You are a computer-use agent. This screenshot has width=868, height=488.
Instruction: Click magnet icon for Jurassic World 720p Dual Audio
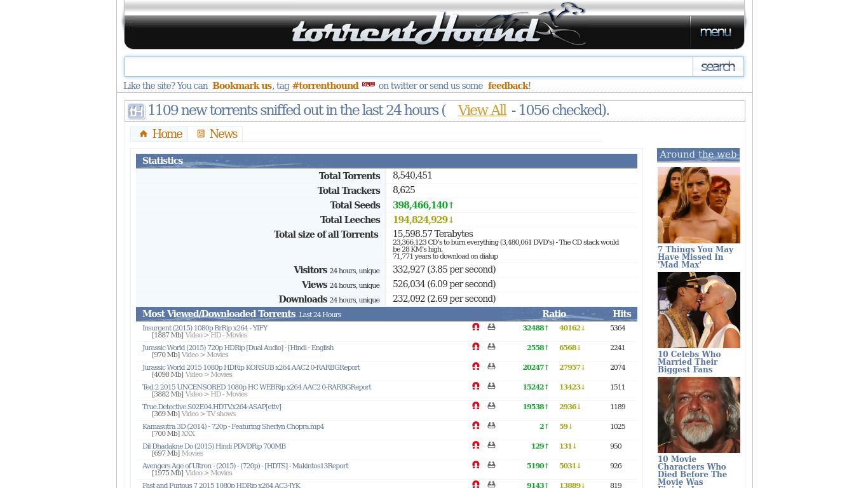click(x=476, y=347)
